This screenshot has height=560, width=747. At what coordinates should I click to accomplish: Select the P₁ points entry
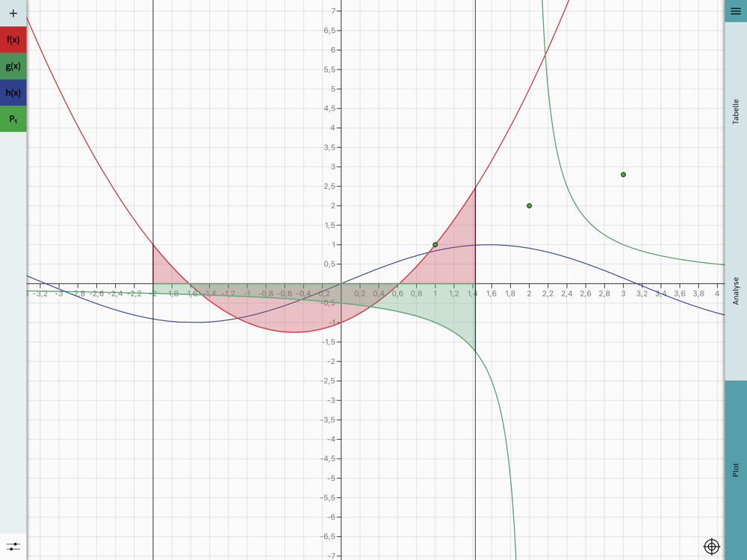[13, 119]
